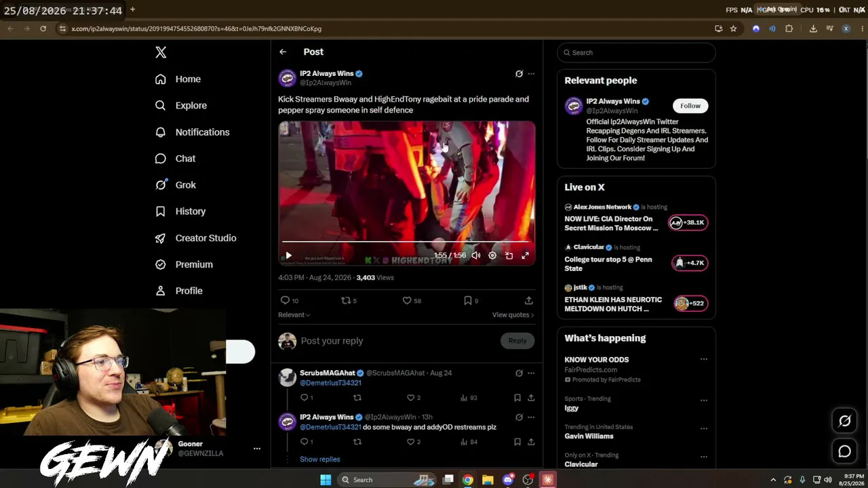Enable picture-in-picture on the video

click(x=509, y=256)
